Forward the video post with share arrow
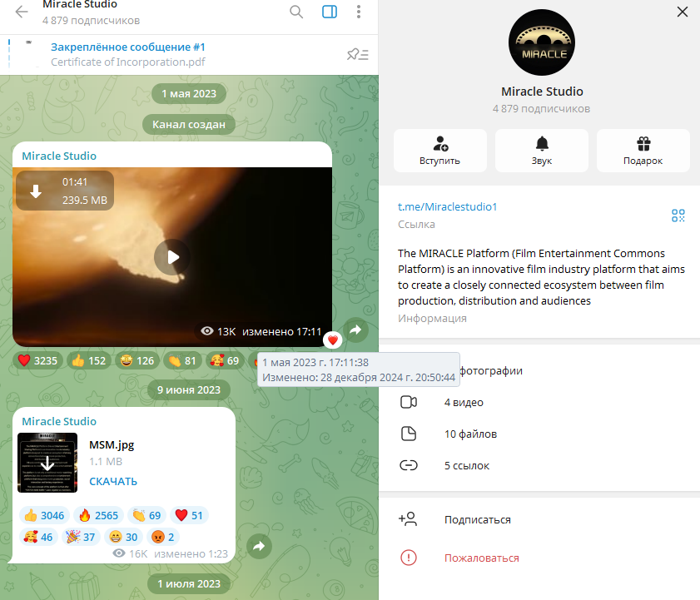The height and width of the screenshot is (600, 700). (x=355, y=330)
